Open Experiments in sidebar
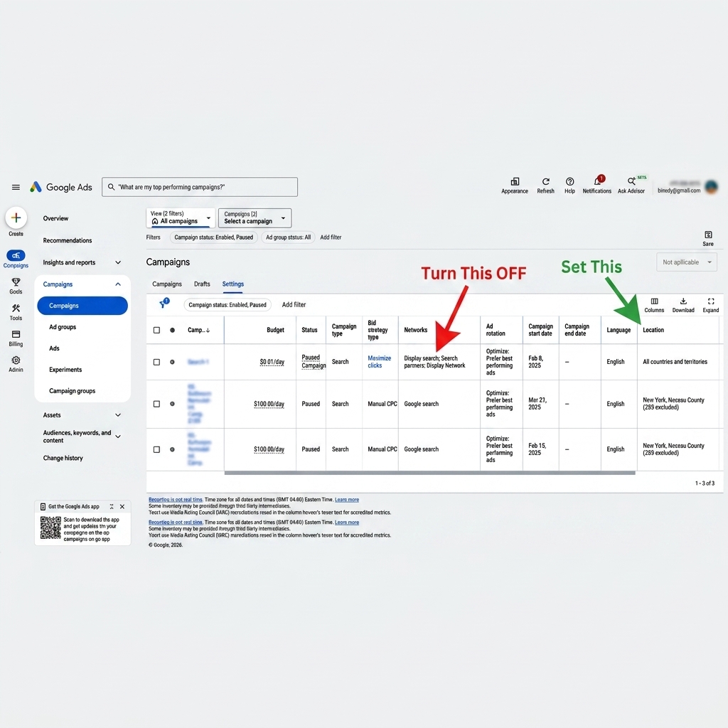The width and height of the screenshot is (728, 728). [x=65, y=370]
